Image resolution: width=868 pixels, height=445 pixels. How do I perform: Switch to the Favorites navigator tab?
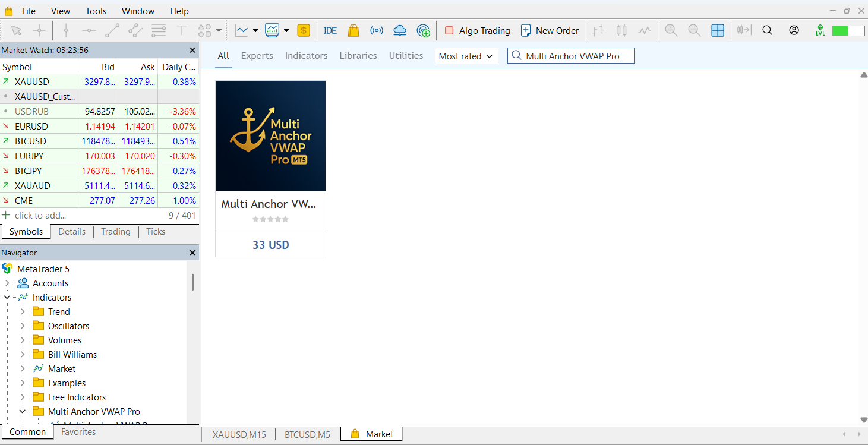coord(78,432)
